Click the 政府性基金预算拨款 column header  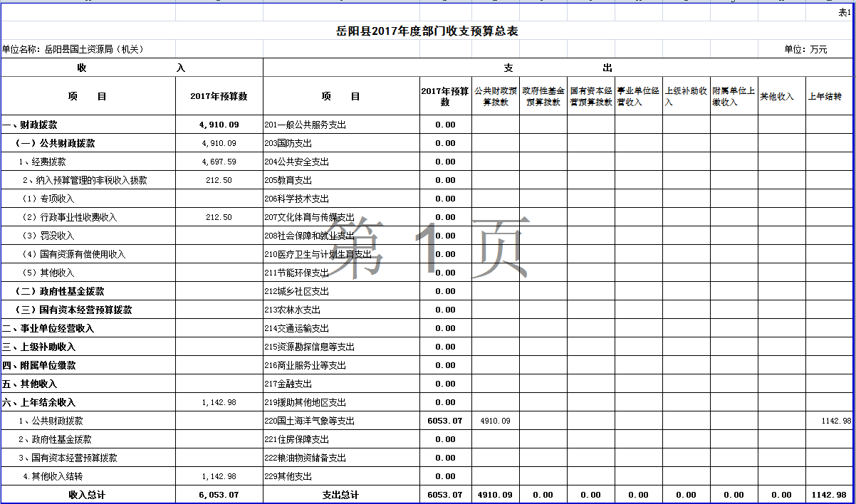click(x=543, y=96)
